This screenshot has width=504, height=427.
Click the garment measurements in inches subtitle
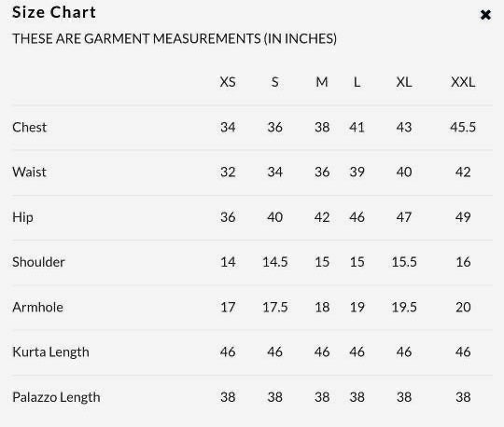[175, 39]
